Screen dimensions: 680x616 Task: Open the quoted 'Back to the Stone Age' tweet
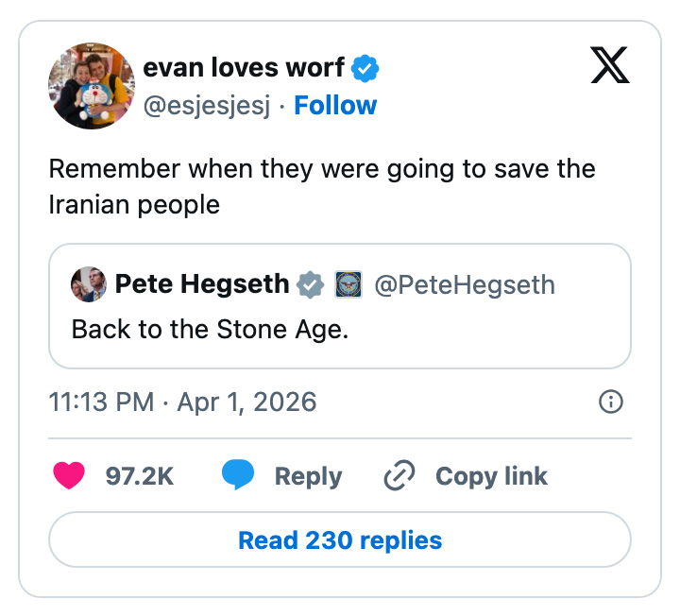coord(340,330)
